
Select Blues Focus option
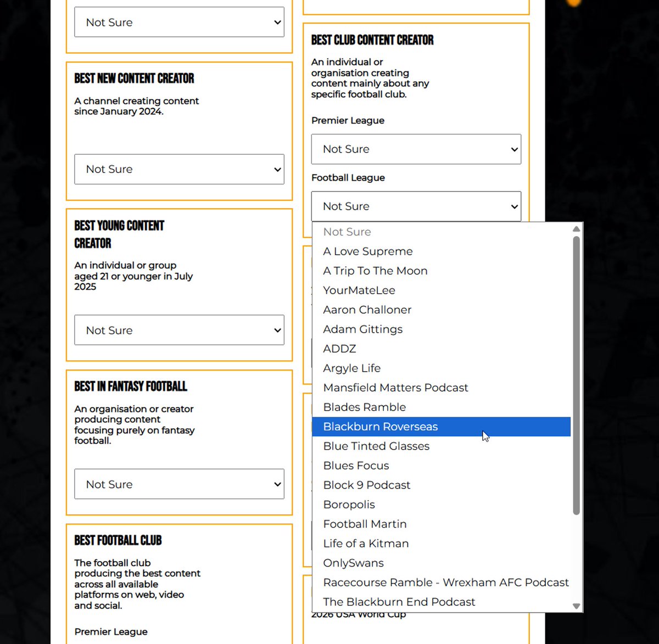[442, 466]
